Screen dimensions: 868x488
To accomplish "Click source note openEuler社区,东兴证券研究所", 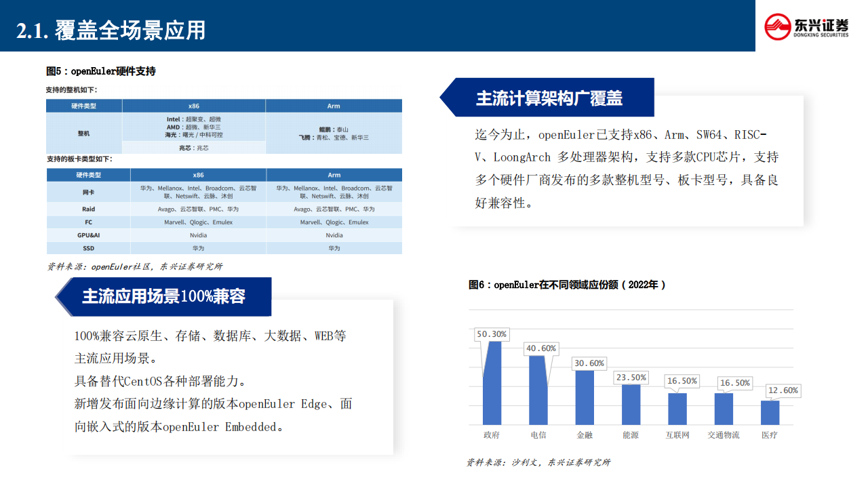I will [134, 266].
